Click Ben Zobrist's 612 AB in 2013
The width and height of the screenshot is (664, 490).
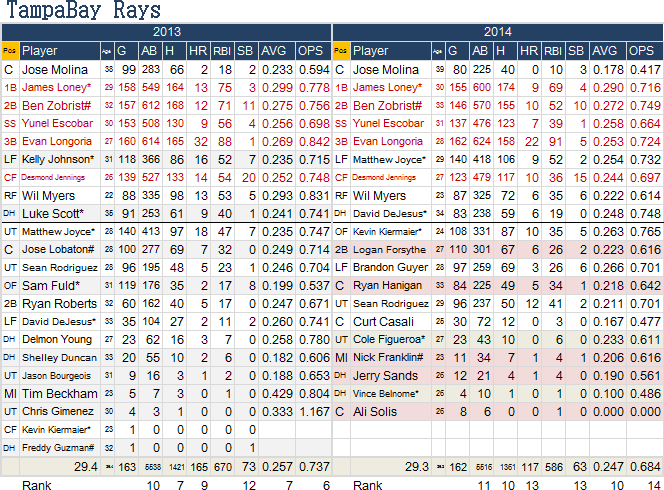151,105
